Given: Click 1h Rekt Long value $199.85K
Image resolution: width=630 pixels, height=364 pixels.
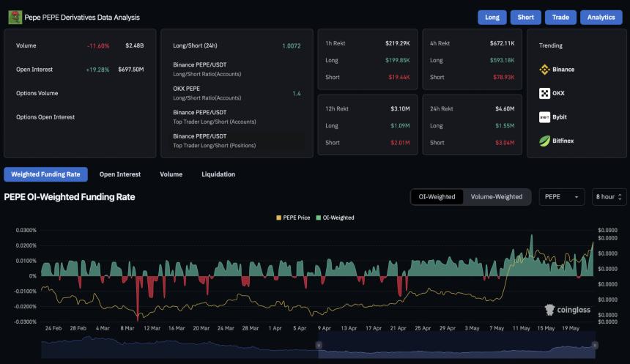Looking at the screenshot, I should 398,60.
